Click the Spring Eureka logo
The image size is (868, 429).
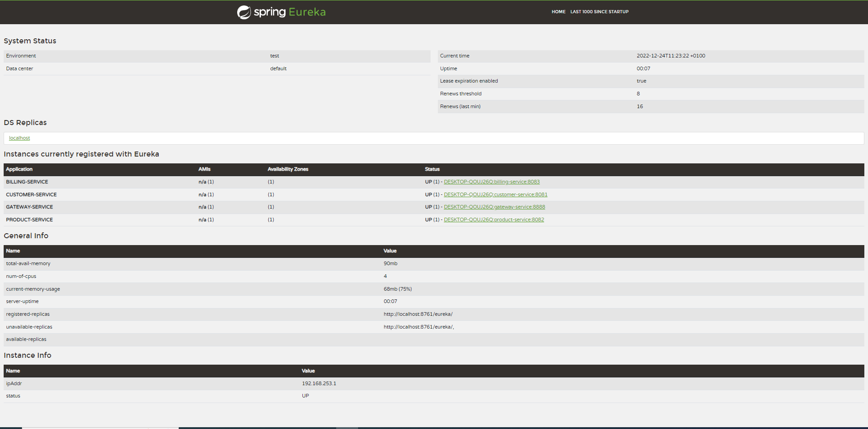(x=281, y=12)
